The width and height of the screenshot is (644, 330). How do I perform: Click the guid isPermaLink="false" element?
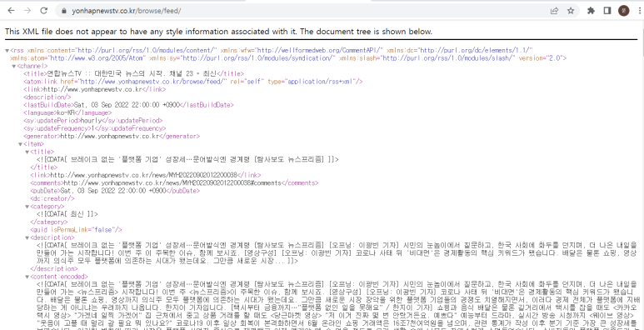(76, 230)
